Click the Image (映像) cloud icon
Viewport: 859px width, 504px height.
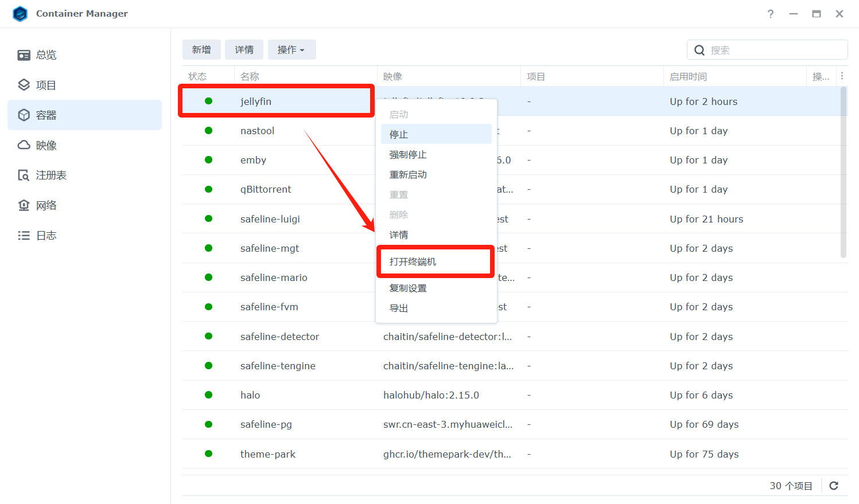coord(24,145)
